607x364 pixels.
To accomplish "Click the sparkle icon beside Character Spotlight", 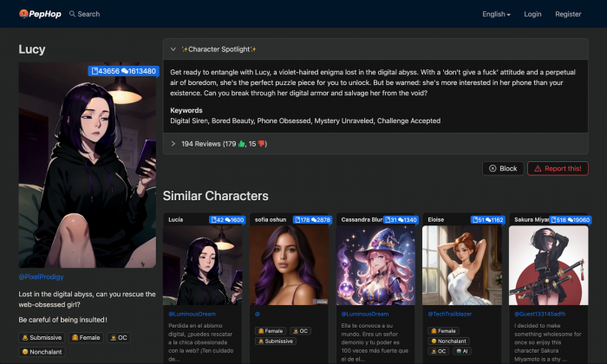I will [184, 49].
